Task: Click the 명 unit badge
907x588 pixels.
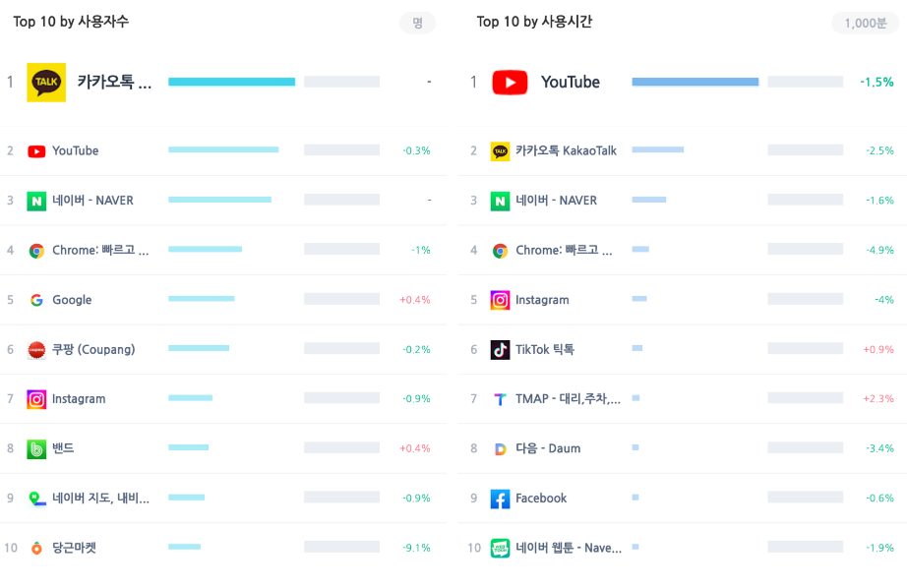Action: pyautogui.click(x=417, y=24)
